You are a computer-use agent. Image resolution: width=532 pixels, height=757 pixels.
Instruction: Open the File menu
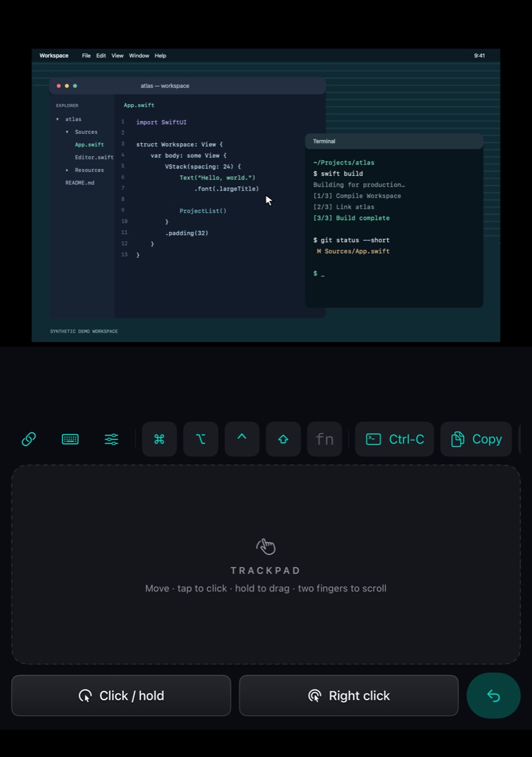coord(86,56)
